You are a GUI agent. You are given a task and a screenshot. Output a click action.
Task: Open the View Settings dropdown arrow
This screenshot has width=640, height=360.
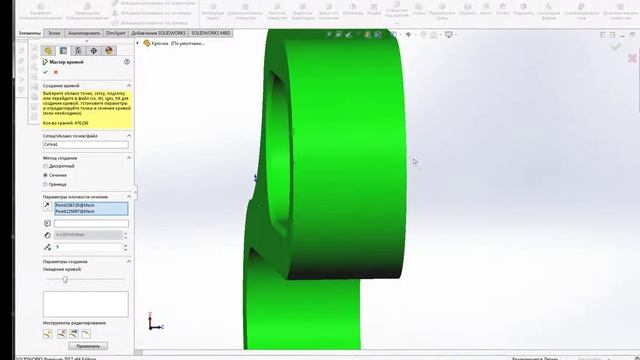click(456, 35)
